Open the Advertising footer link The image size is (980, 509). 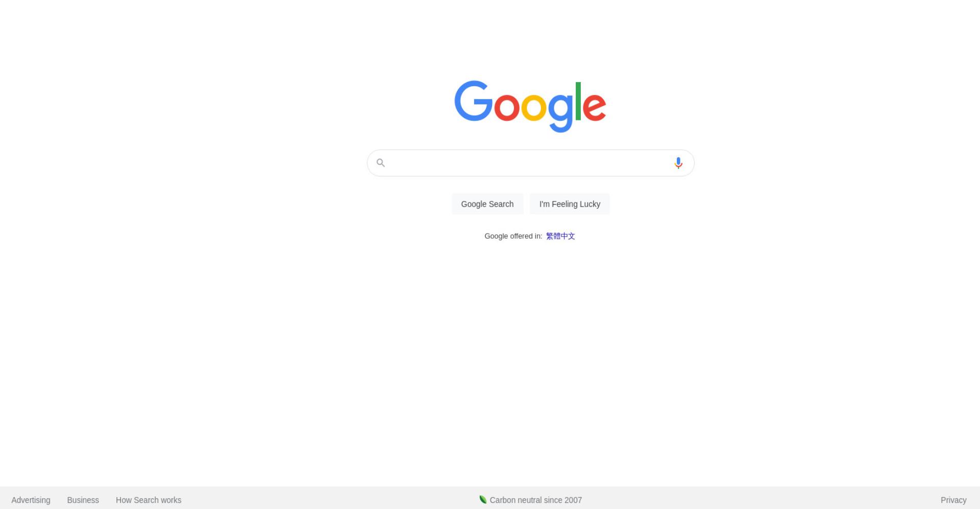click(x=31, y=500)
